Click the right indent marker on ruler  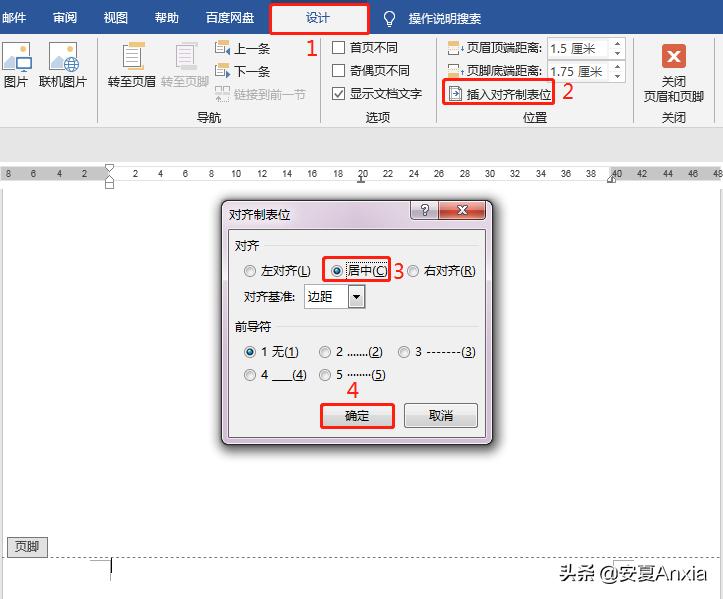pyautogui.click(x=611, y=178)
